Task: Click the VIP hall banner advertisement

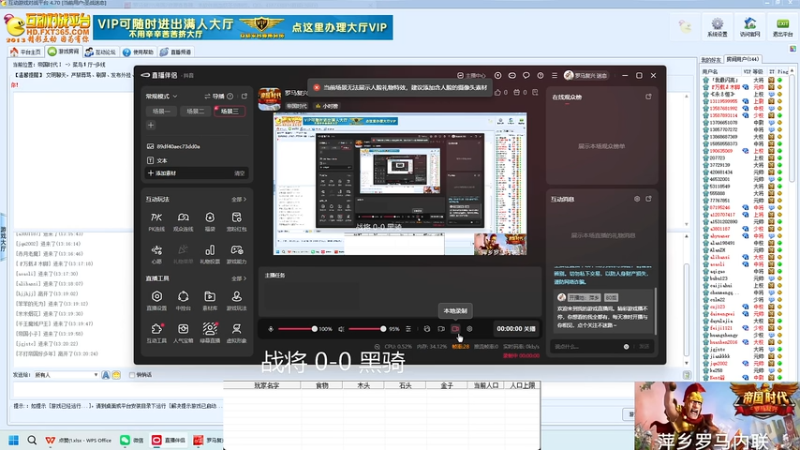Action: click(x=243, y=27)
